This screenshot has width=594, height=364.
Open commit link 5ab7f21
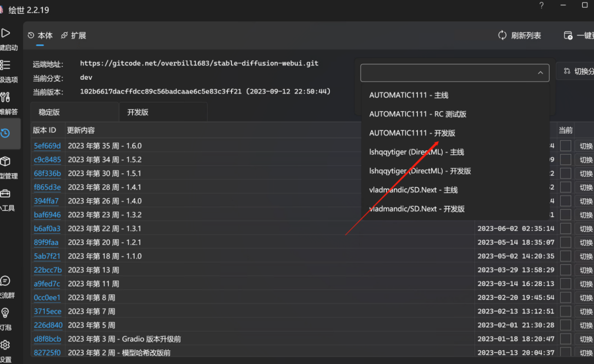47,256
